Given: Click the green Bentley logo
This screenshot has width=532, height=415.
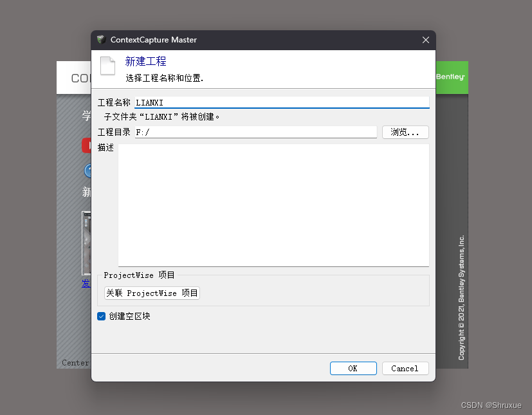Looking at the screenshot, I should point(451,77).
